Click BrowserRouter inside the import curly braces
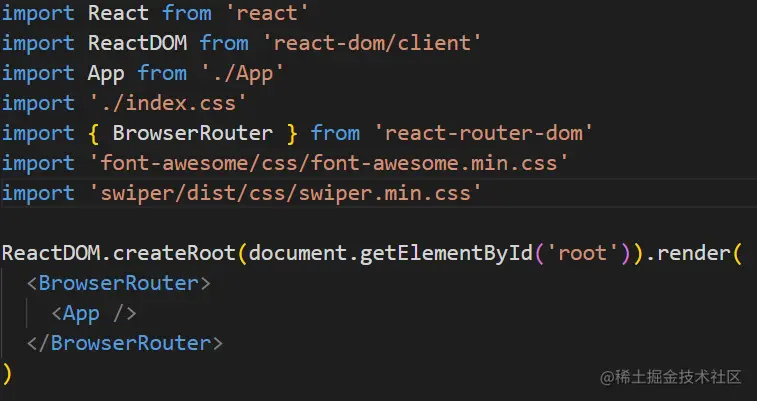757x401 pixels. [193, 133]
